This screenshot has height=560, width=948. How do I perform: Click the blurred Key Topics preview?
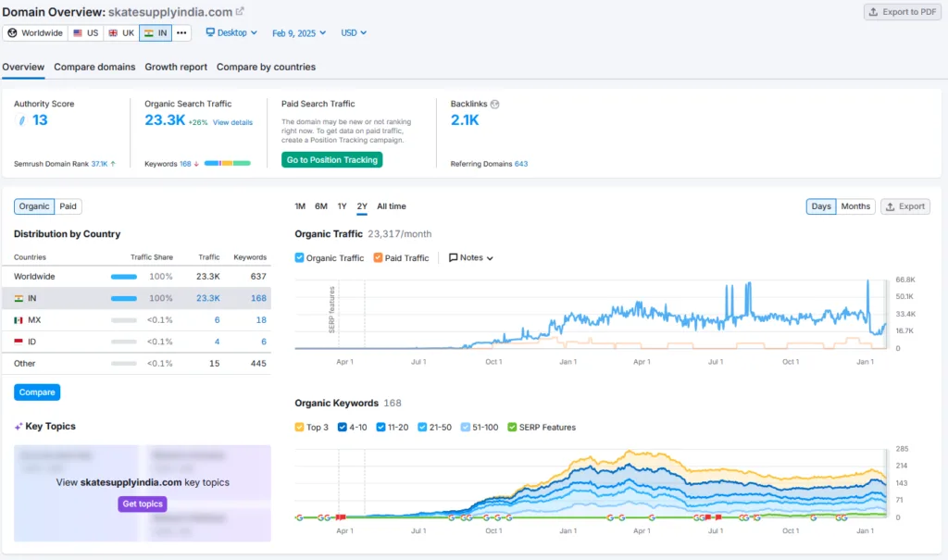point(143,493)
